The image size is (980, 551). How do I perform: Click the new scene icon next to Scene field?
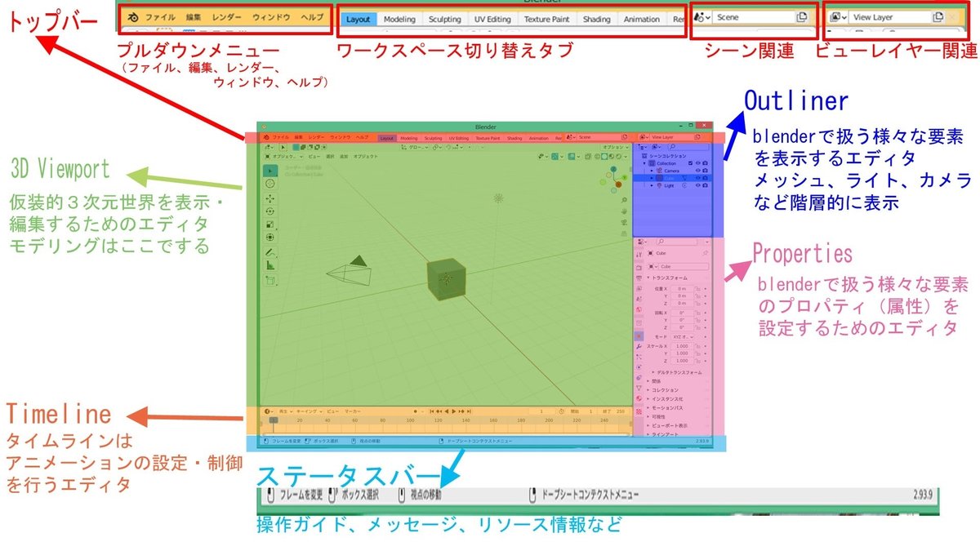point(801,17)
